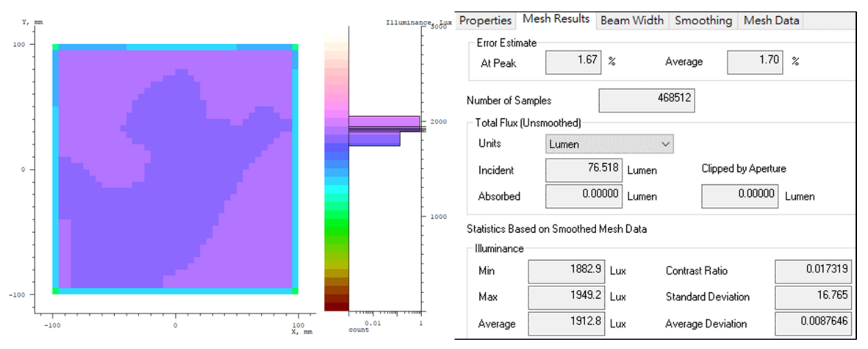Click the Incident flux value 76.518

[x=584, y=170]
